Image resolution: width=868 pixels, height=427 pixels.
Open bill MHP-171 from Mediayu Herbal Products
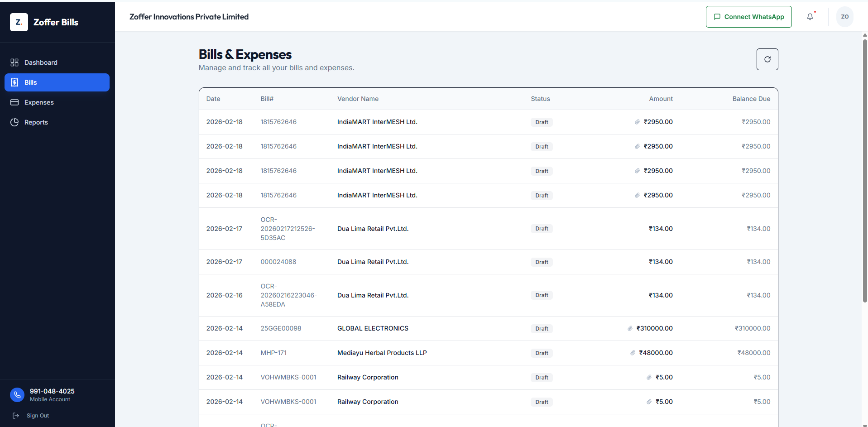click(273, 353)
